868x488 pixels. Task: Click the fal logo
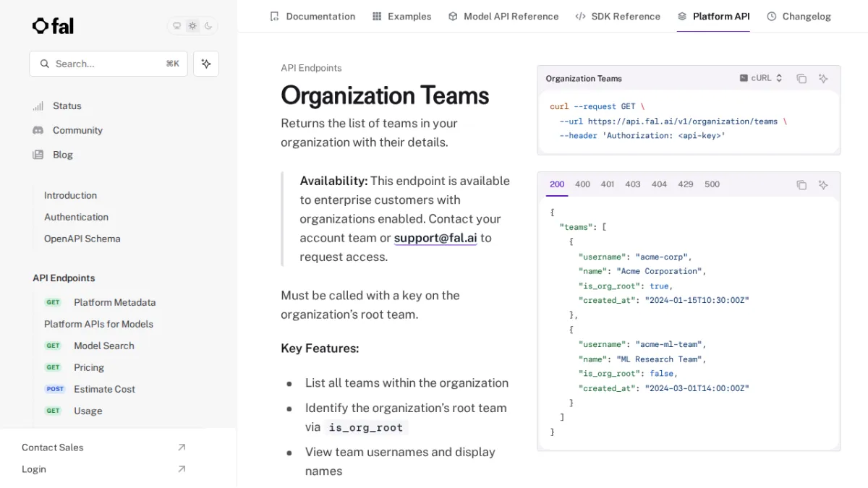(x=53, y=26)
